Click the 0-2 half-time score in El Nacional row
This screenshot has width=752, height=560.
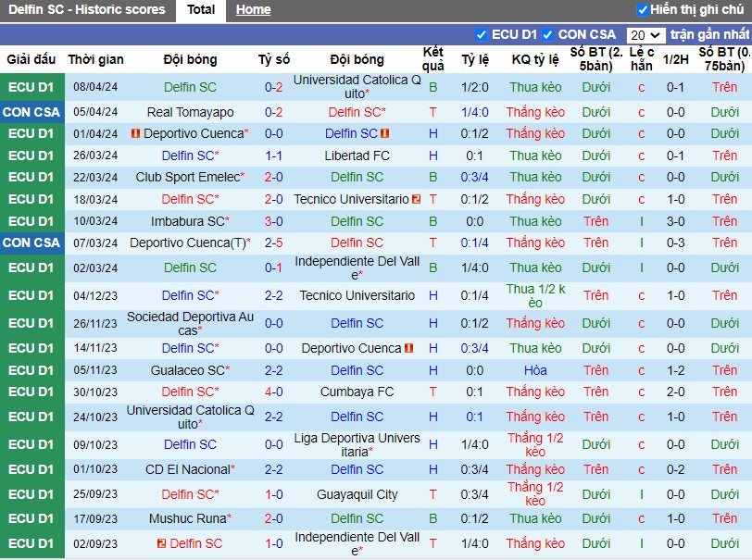(x=676, y=469)
